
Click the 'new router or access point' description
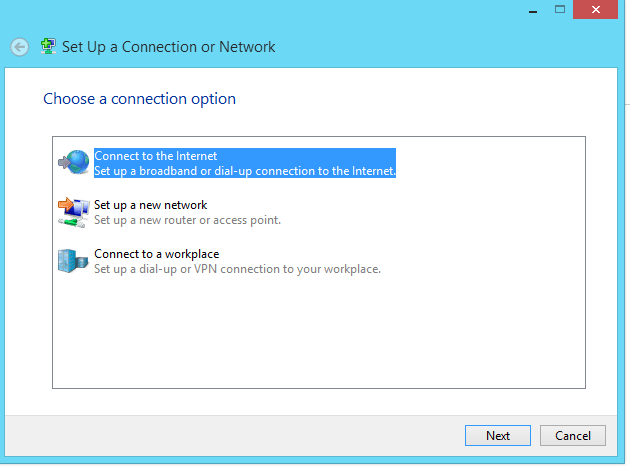click(x=187, y=220)
